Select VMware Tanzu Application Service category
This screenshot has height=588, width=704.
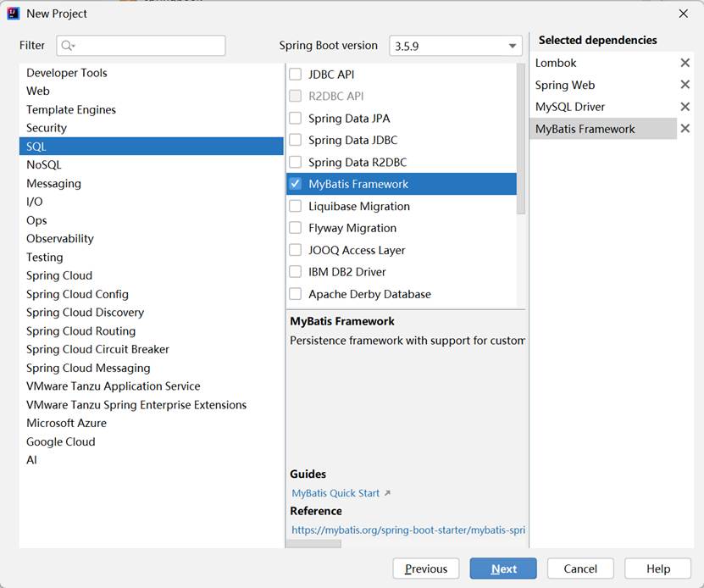152,386
